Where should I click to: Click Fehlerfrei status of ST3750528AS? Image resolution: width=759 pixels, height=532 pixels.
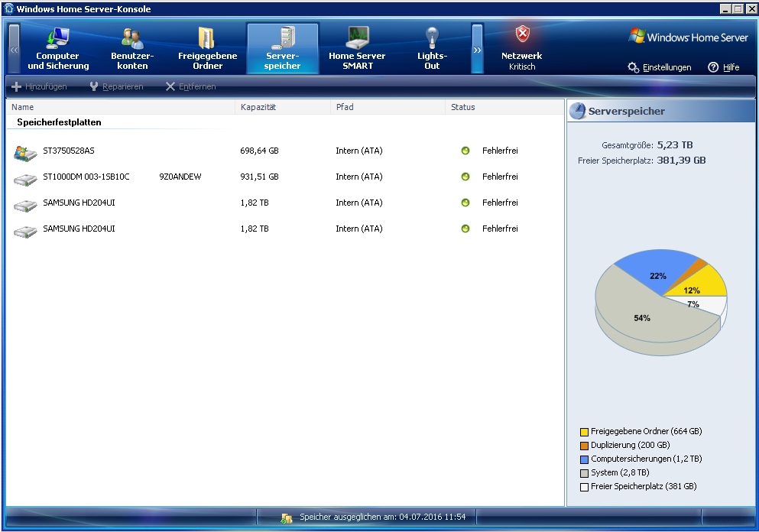(500, 151)
